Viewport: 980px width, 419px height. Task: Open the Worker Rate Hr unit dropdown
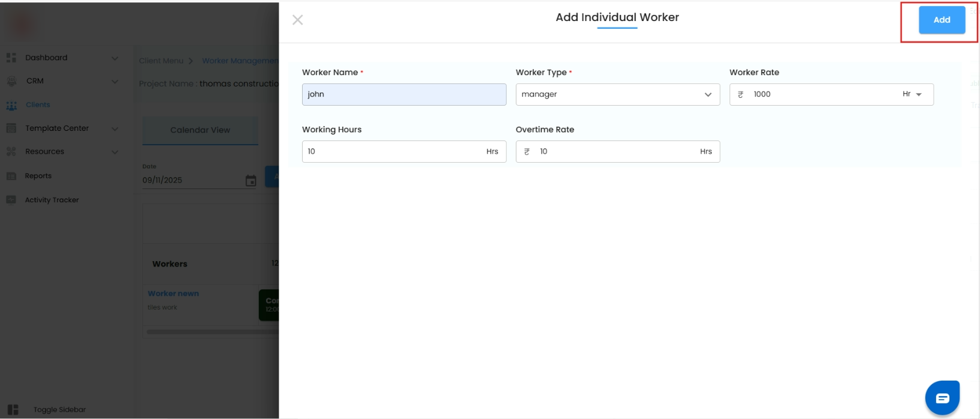click(912, 94)
